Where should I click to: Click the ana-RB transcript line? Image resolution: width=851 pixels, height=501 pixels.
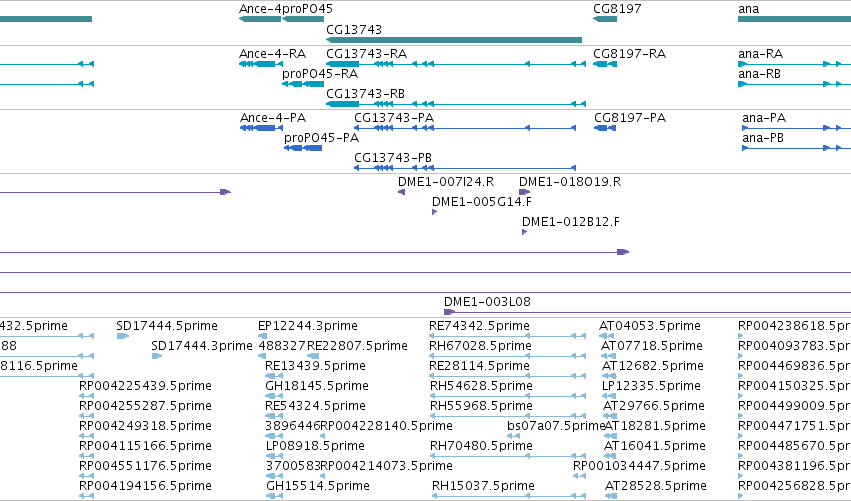pyautogui.click(x=795, y=84)
